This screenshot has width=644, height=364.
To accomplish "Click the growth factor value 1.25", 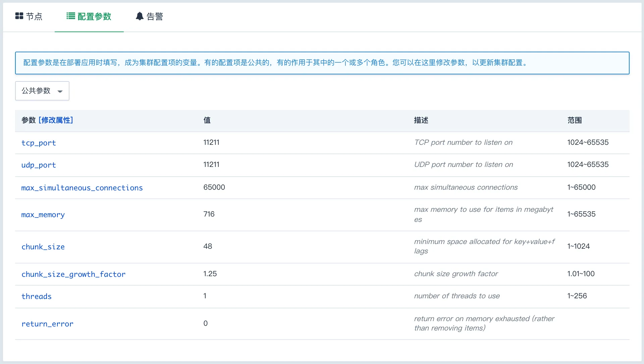I will pos(210,274).
